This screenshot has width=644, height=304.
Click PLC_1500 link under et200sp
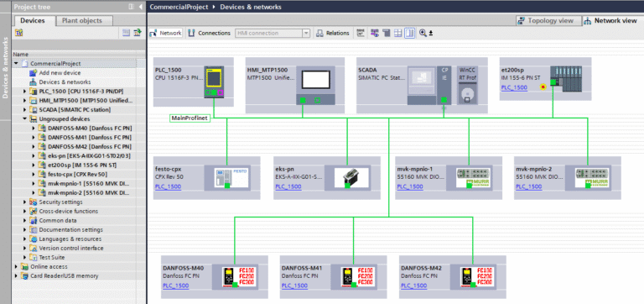pyautogui.click(x=514, y=87)
